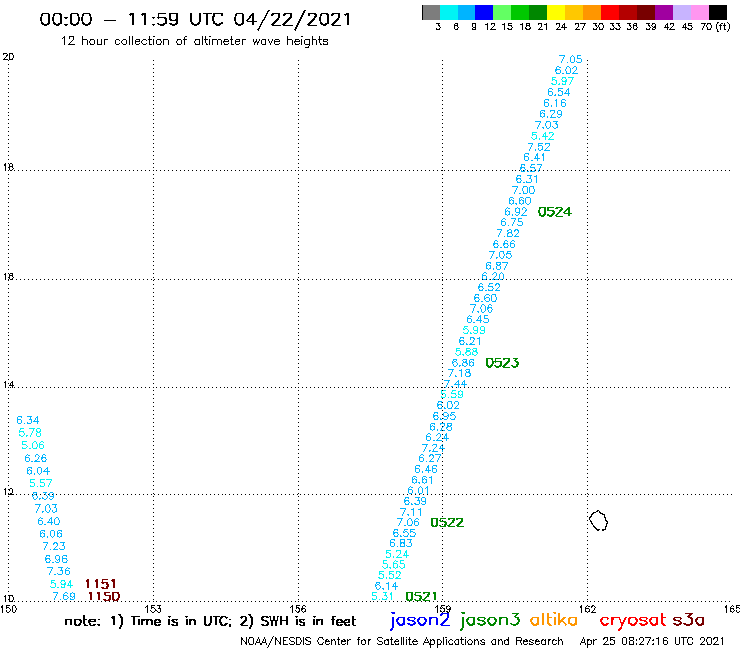Viewport: 740px width, 650px height.
Task: Click the wave height value 7.82
Action: pyautogui.click(x=508, y=233)
